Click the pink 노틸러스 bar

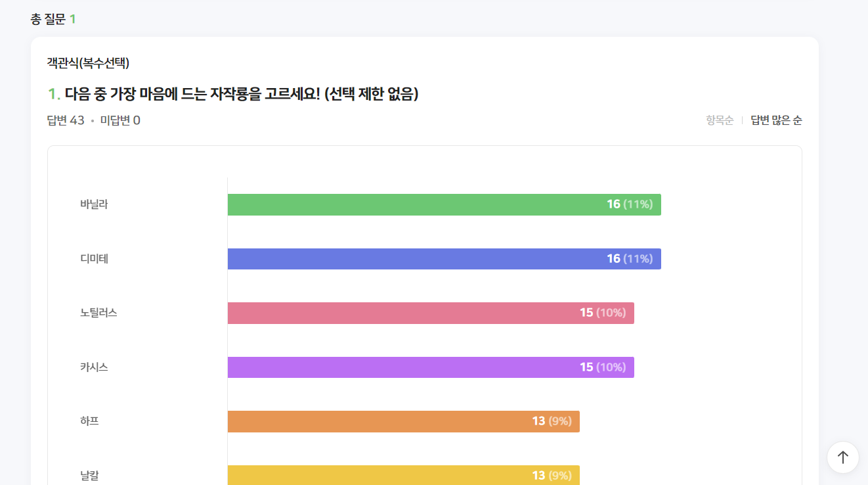(x=431, y=313)
